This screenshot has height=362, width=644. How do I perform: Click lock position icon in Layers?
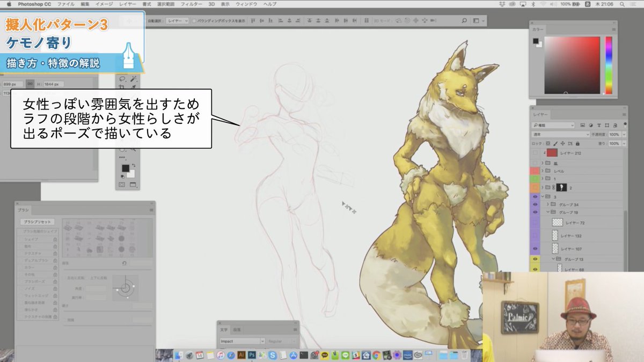(x=562, y=143)
